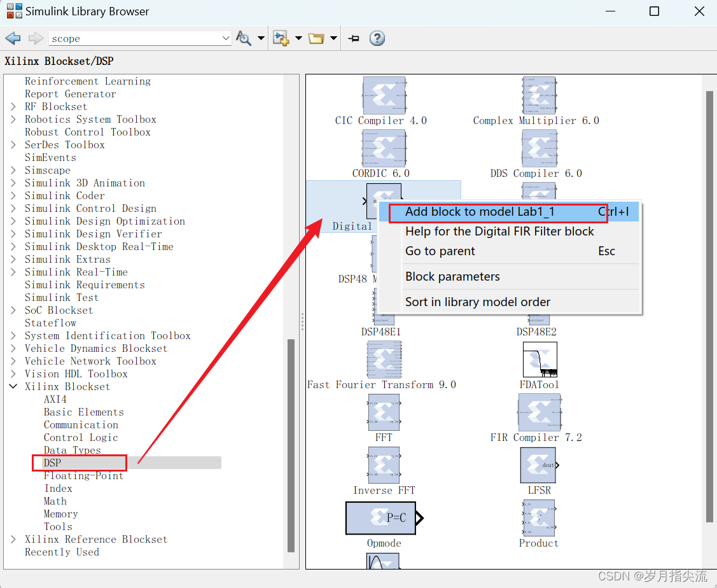Expand the Simscape node
Image resolution: width=717 pixels, height=588 pixels.
(x=13, y=170)
